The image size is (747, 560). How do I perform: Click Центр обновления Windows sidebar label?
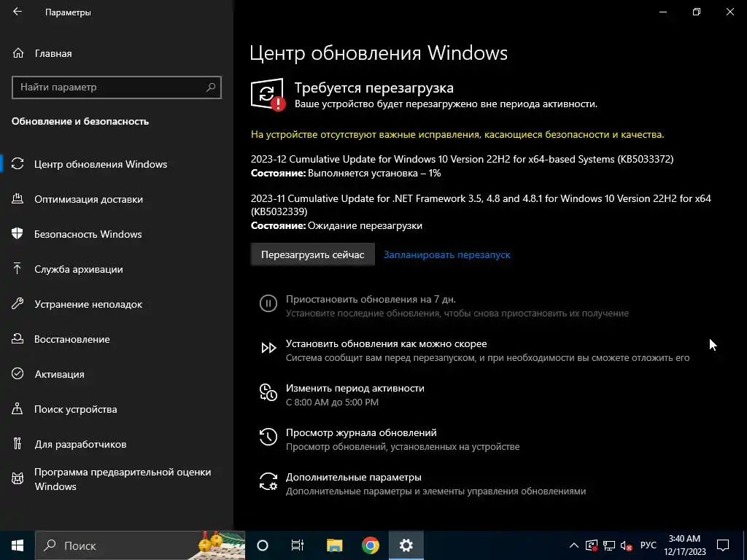pos(101,164)
